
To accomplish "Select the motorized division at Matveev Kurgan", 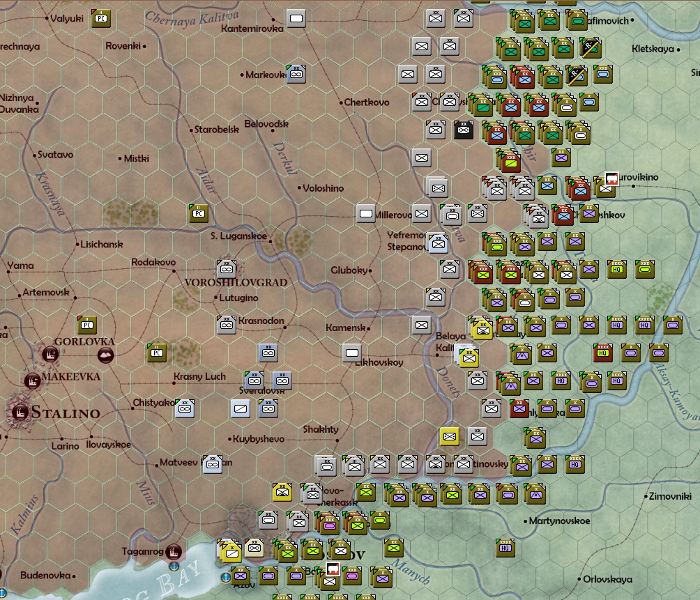I will click(x=213, y=464).
